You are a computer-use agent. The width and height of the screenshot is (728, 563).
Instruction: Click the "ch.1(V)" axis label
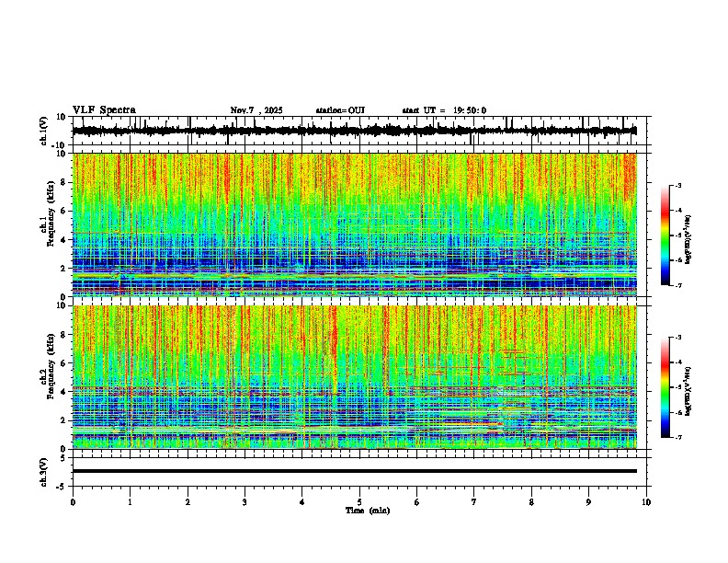tap(44, 131)
